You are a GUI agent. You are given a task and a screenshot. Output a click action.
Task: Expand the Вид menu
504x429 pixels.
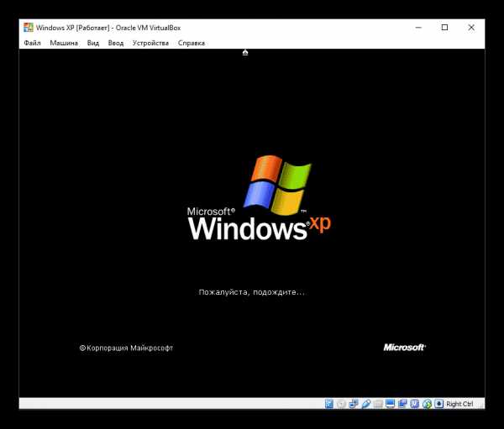point(93,43)
